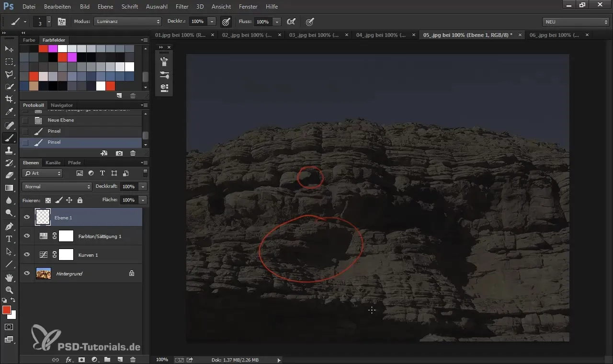Select the Spot Healing Brush tool
Screen dimensions: 613x364
click(9, 125)
